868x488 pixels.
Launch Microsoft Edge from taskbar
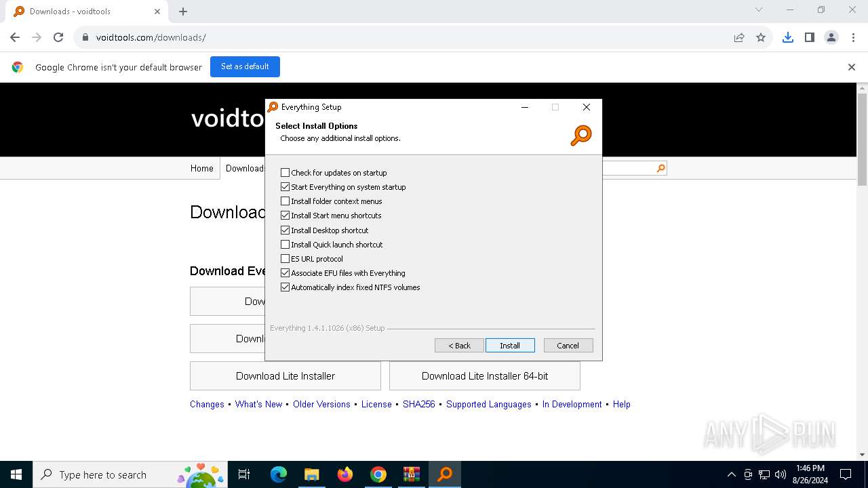[279, 474]
